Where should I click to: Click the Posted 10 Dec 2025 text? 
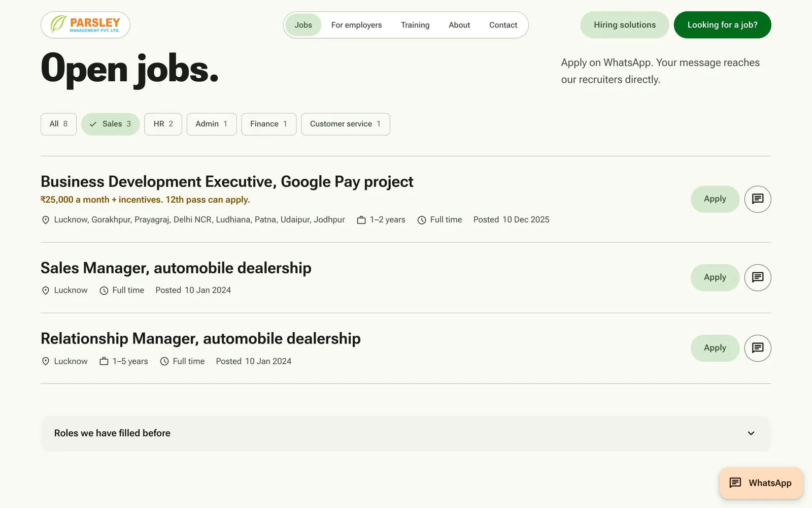tap(511, 219)
